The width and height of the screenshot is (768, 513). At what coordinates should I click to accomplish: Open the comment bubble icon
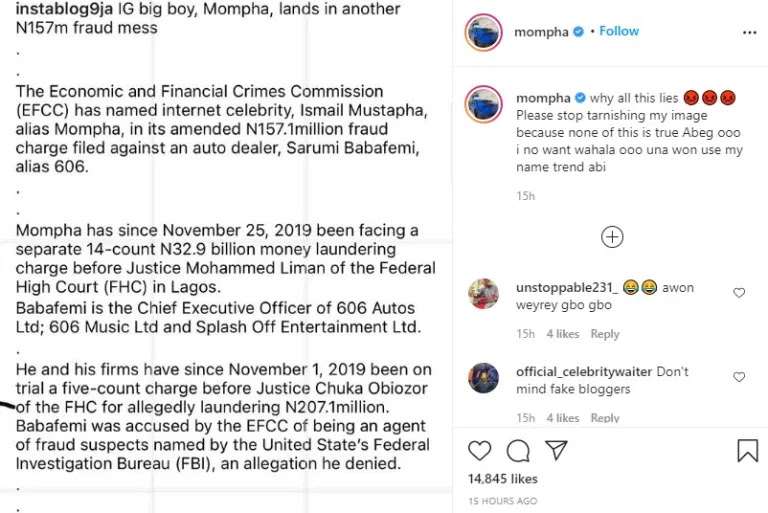coord(518,450)
